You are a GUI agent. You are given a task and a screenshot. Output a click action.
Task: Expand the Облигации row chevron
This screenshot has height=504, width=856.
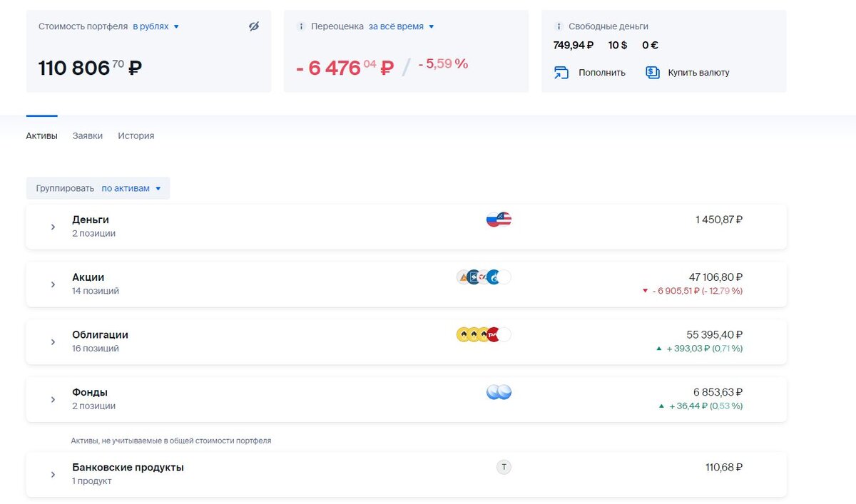point(53,342)
